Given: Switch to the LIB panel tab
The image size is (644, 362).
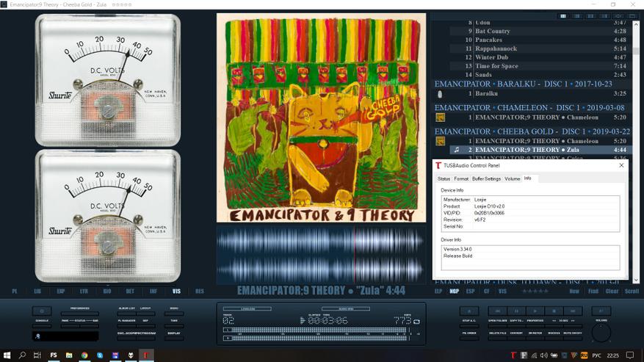Looking at the screenshot, I should (37, 291).
